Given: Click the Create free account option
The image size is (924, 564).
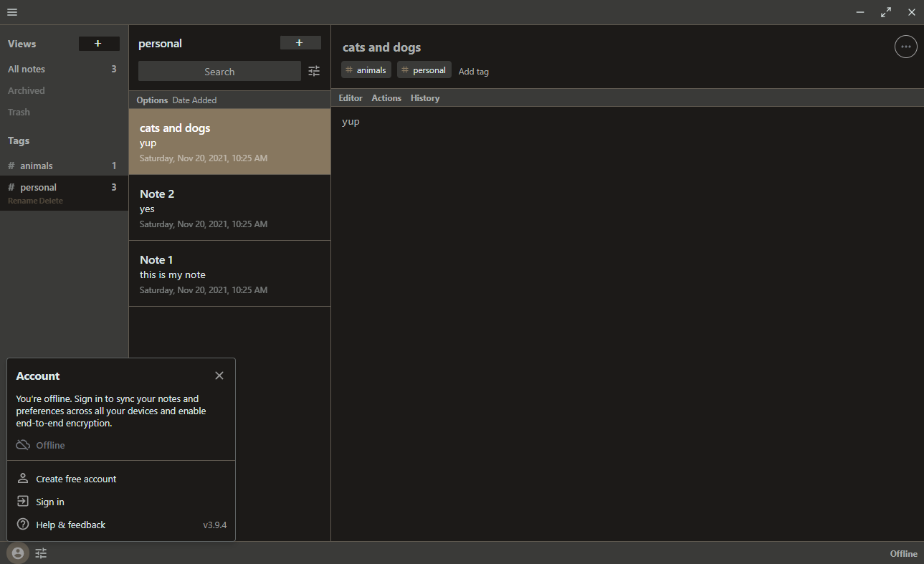Looking at the screenshot, I should tap(76, 479).
